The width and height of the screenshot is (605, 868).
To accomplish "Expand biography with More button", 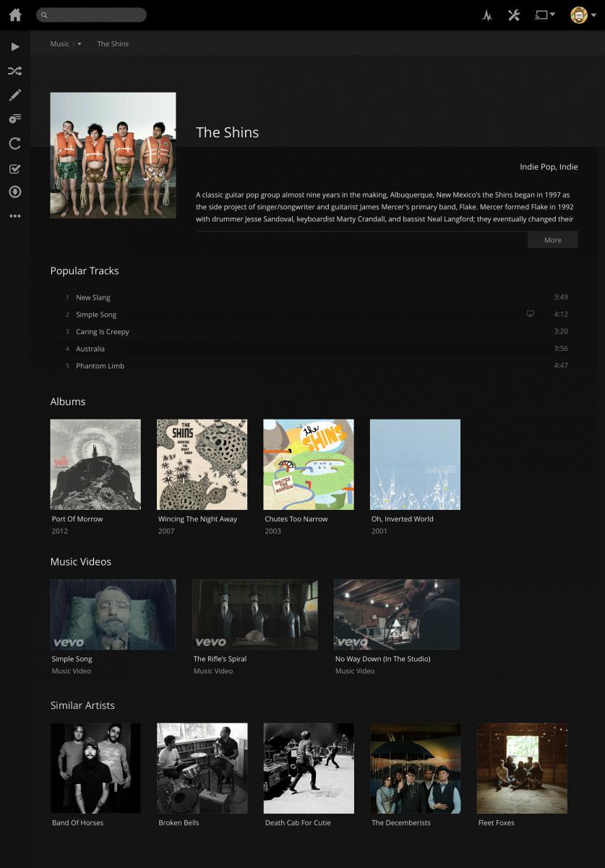I will pos(552,240).
